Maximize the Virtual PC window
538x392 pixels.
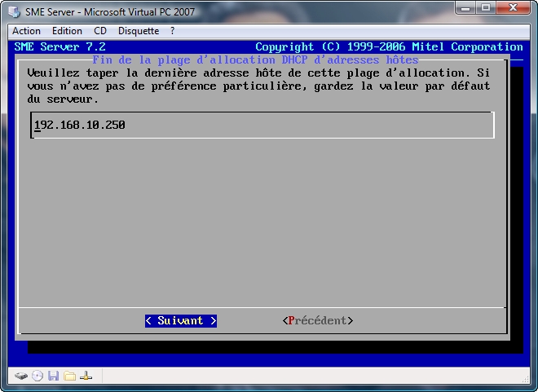485,7
